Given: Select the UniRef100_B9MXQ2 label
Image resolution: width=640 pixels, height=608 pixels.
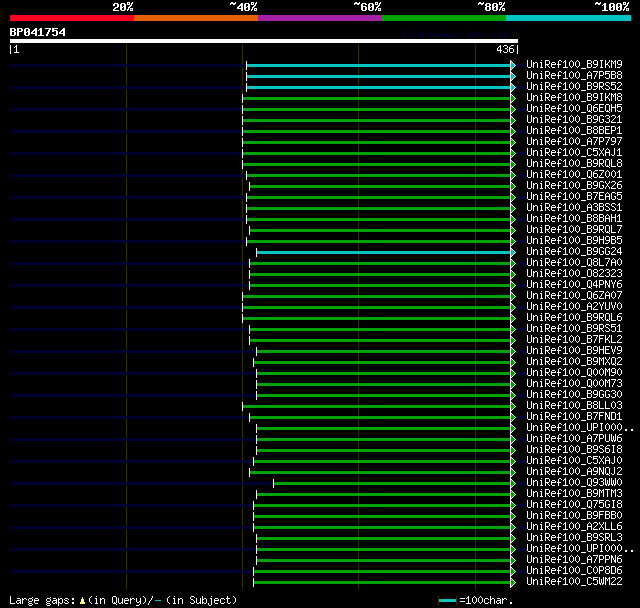Looking at the screenshot, I should click(x=574, y=362).
